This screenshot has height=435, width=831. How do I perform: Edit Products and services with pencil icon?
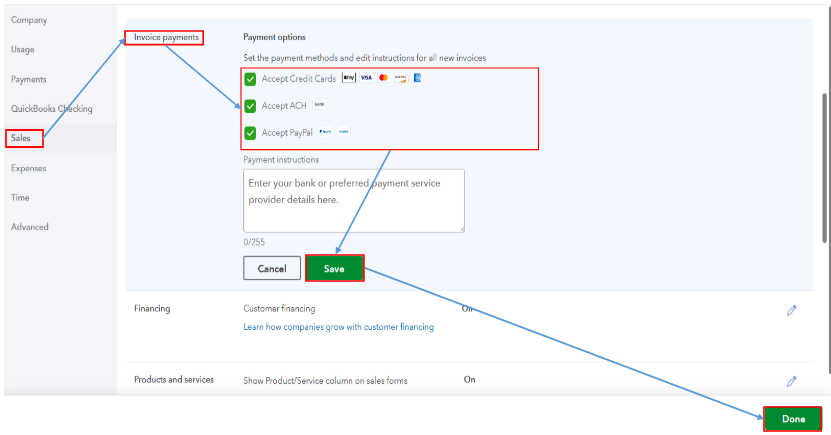tap(792, 381)
